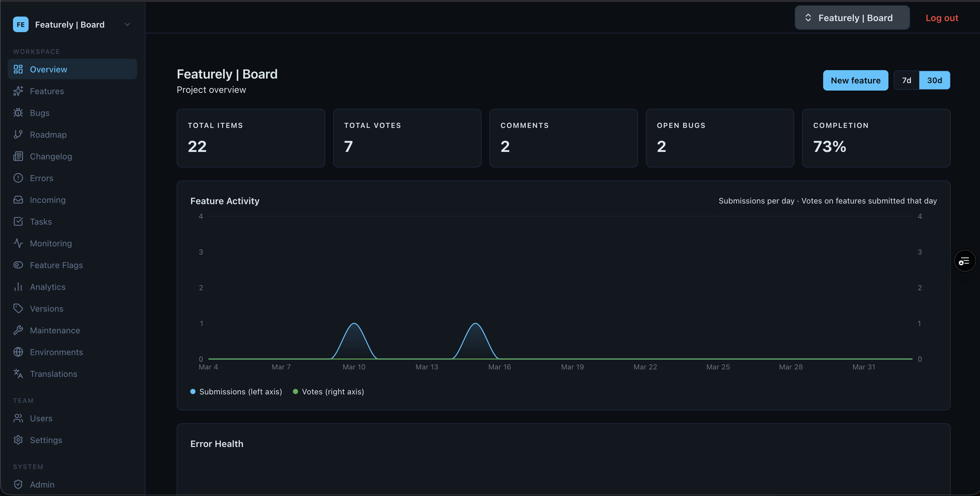The image size is (980, 496).
Task: Click the Environments globe icon
Action: [18, 352]
